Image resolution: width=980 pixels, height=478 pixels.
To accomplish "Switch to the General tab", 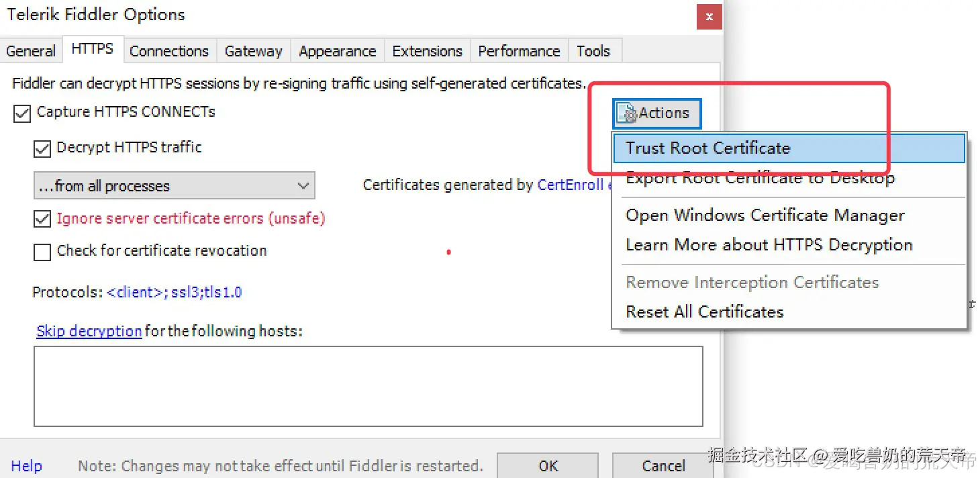I will pos(31,51).
